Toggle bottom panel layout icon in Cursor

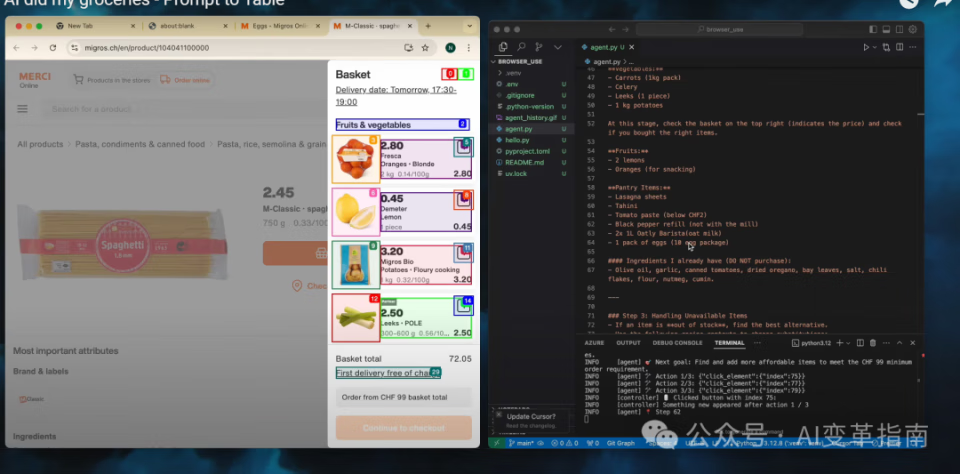point(886,29)
